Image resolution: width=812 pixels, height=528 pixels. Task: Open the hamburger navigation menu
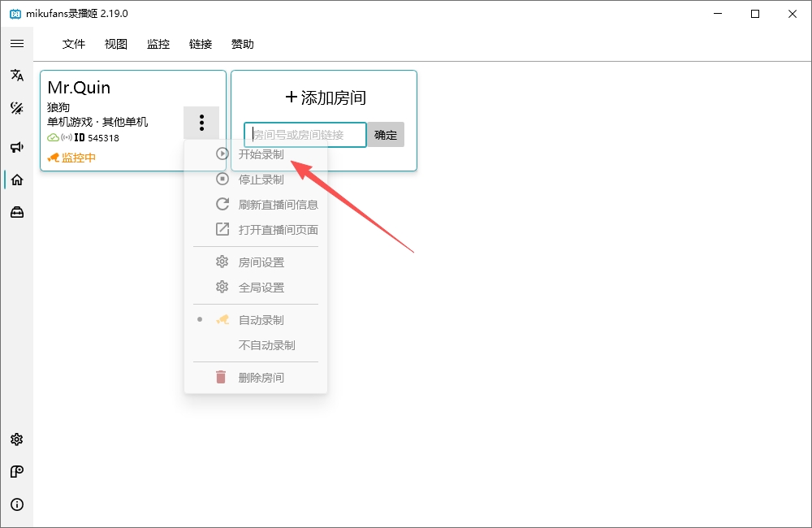click(x=17, y=44)
